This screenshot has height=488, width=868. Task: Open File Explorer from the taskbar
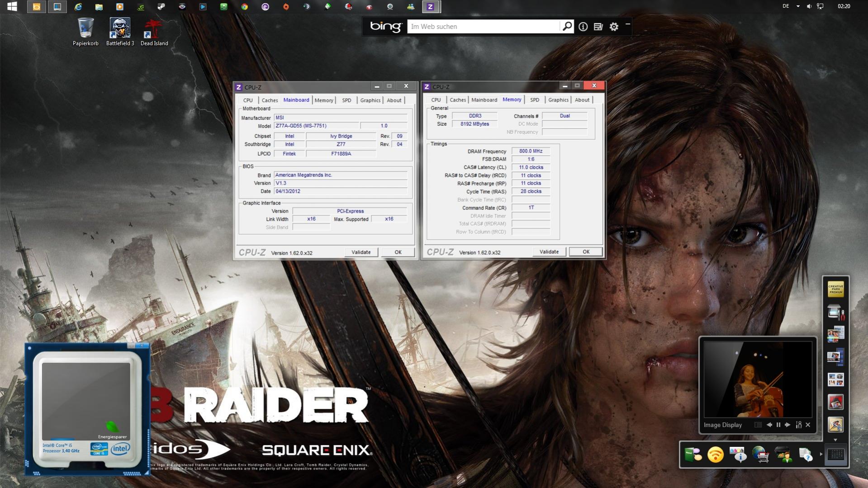99,7
